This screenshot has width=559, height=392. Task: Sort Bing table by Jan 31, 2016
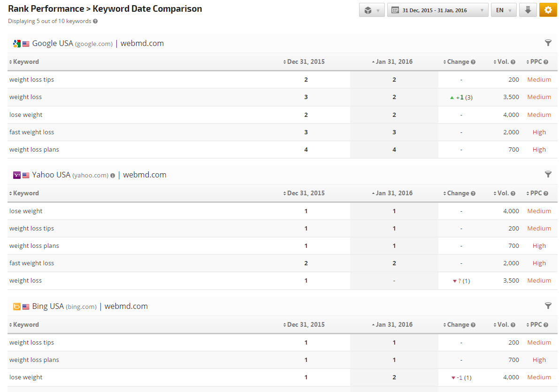(x=394, y=325)
